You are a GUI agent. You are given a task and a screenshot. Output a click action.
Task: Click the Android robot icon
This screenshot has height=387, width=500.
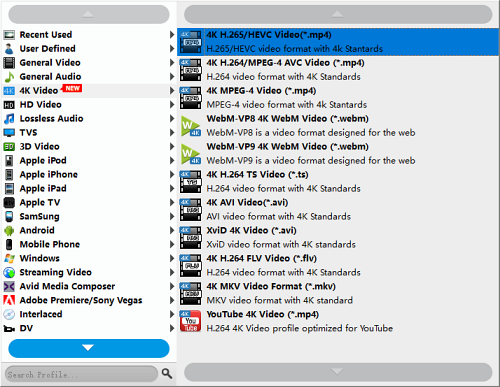pos(9,231)
